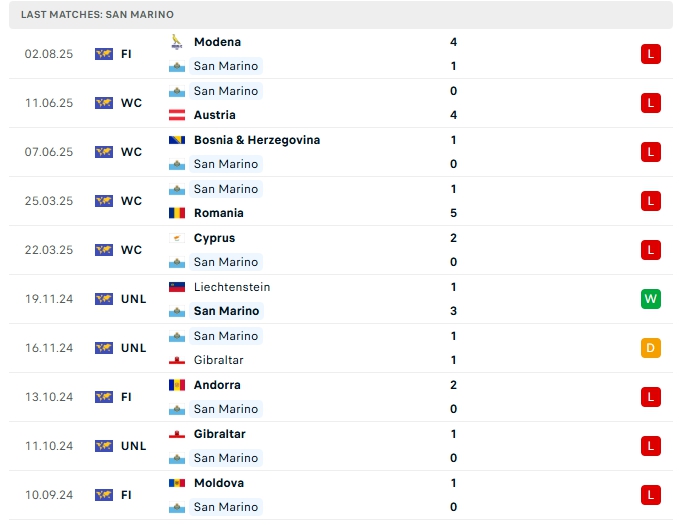Click the world map icon beside 13.10.24
Screen dimensions: 684x525
(x=104, y=397)
